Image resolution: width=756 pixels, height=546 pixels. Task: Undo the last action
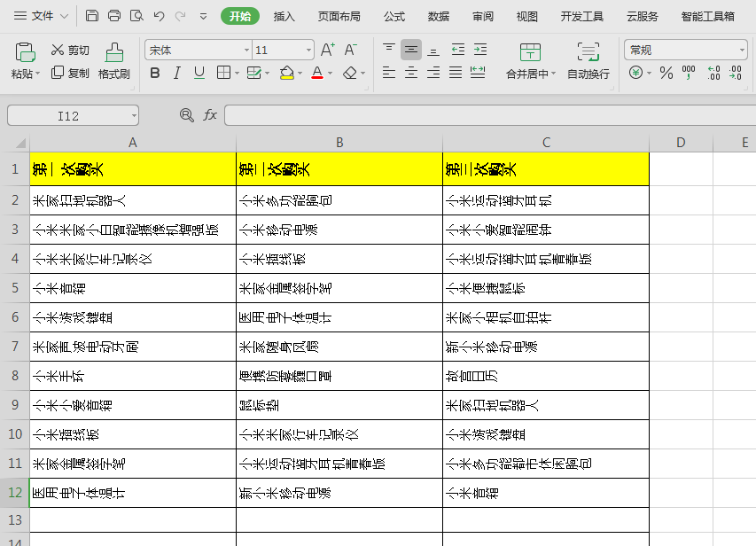click(159, 16)
